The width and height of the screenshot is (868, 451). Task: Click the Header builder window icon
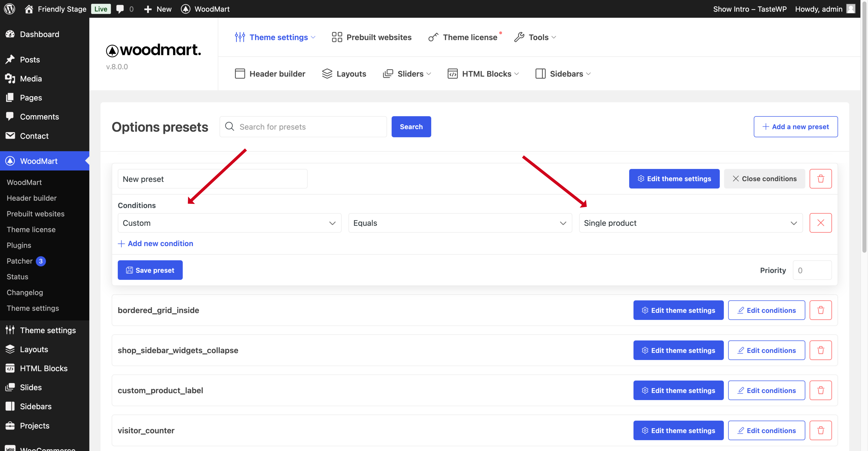[x=240, y=74]
